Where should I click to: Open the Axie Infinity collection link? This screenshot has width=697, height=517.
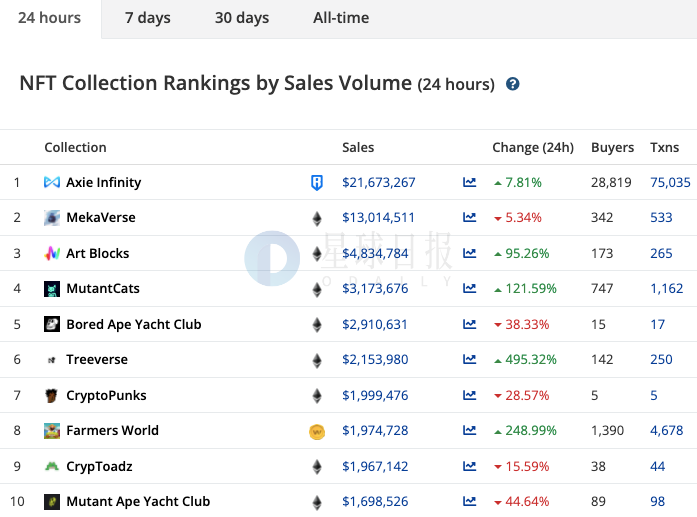[x=104, y=182]
